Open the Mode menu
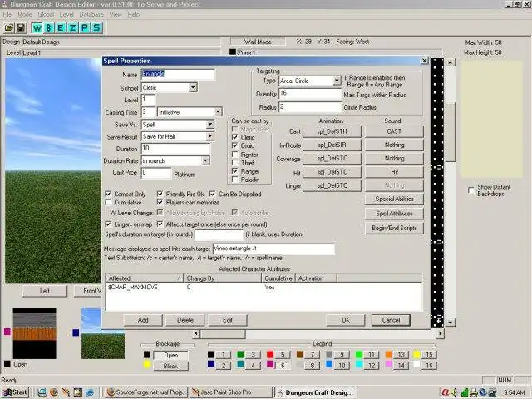Screen dimensions: 532x399 coord(24,15)
